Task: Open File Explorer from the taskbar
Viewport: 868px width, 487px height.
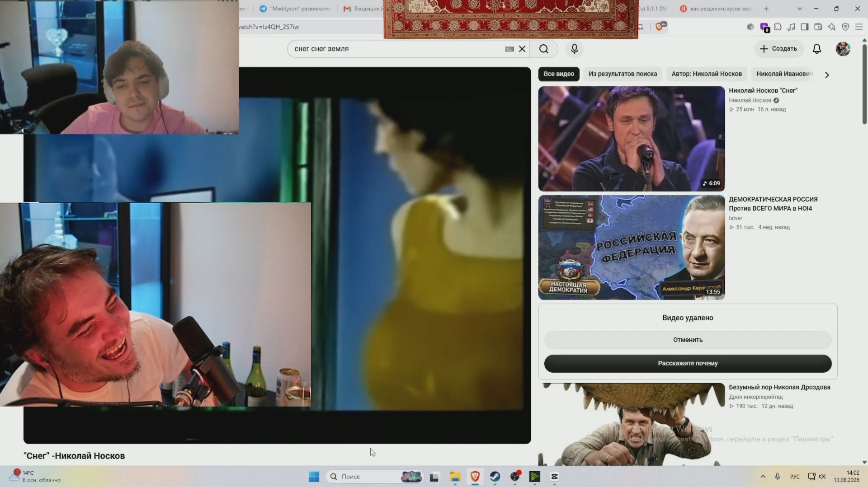Action: click(x=455, y=477)
